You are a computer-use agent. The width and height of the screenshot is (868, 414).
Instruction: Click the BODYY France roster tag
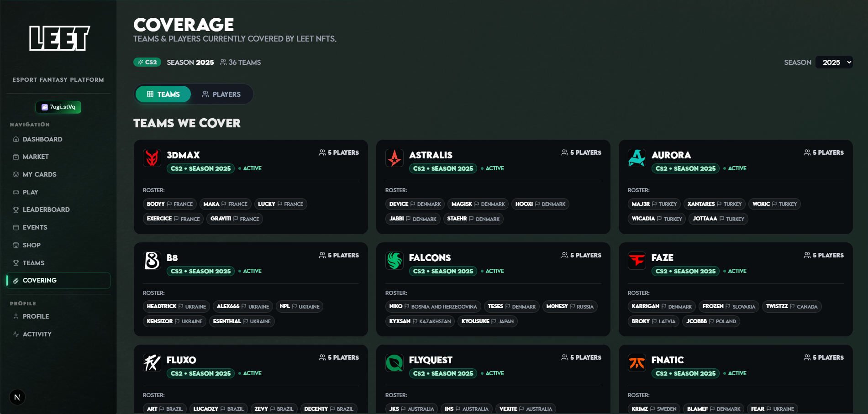tap(169, 204)
